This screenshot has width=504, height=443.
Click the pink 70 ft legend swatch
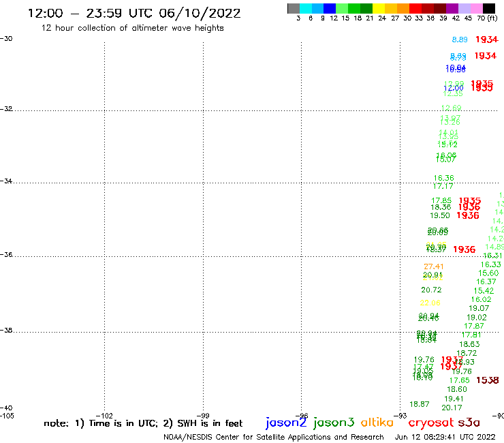pos(476,8)
